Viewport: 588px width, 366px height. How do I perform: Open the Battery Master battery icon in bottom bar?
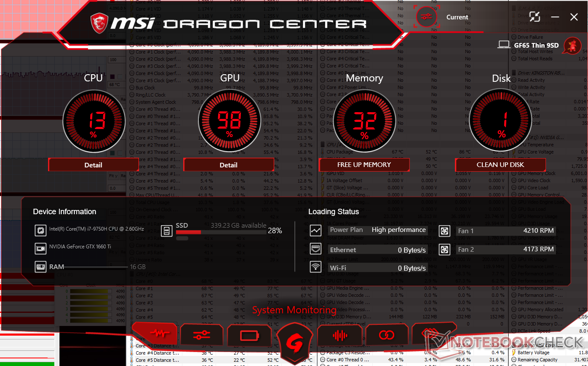249,336
